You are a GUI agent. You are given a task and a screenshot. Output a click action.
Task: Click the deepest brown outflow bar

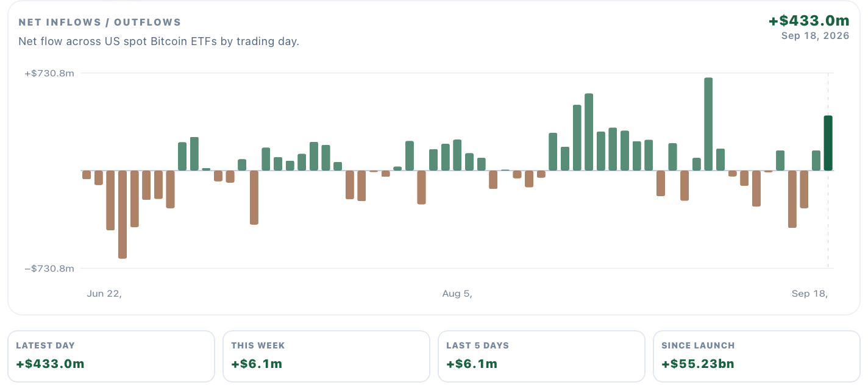(x=123, y=214)
